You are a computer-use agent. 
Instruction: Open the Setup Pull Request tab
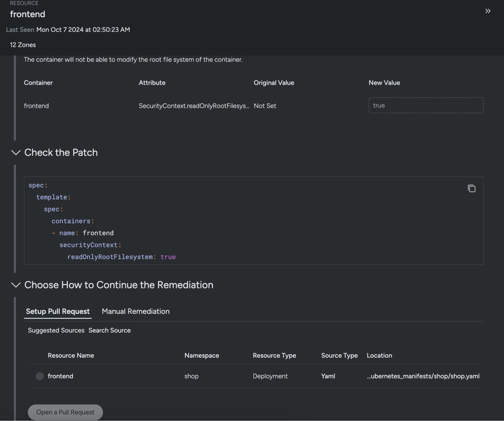tap(58, 311)
